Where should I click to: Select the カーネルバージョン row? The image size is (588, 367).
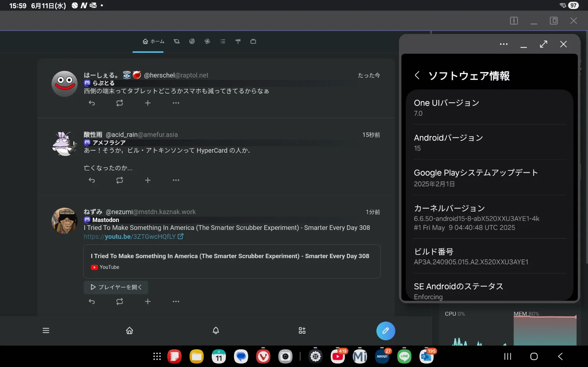(x=490, y=217)
